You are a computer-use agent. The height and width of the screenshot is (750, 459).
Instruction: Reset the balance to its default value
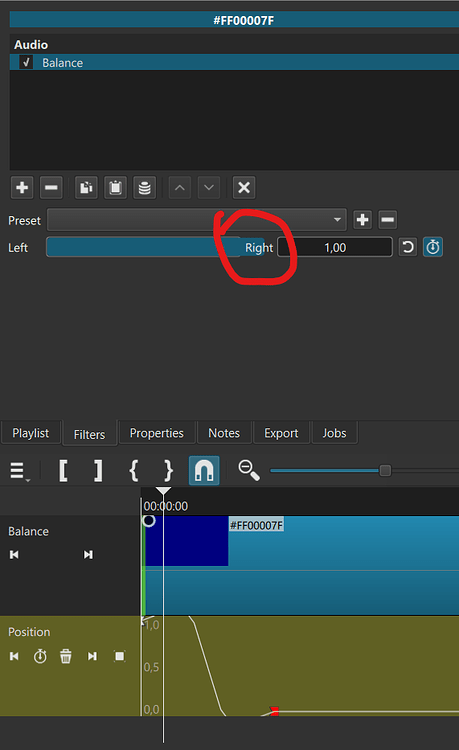[x=407, y=247]
